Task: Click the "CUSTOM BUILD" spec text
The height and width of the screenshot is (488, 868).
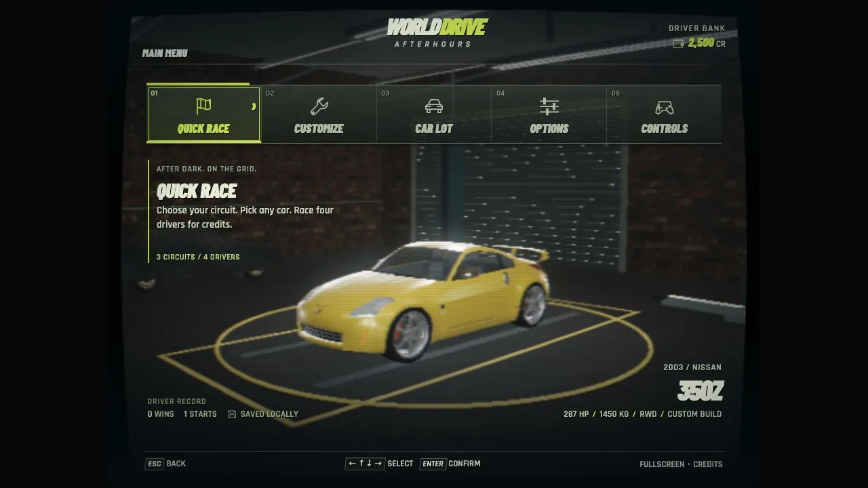Action: point(694,414)
